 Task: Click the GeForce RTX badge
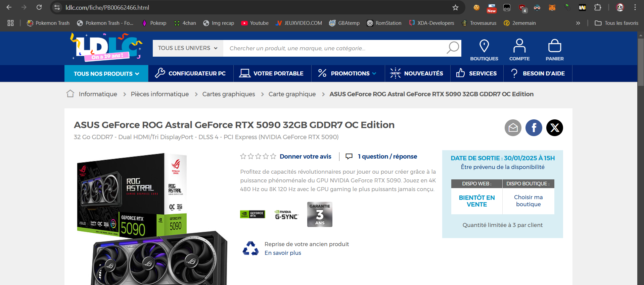coord(252,214)
